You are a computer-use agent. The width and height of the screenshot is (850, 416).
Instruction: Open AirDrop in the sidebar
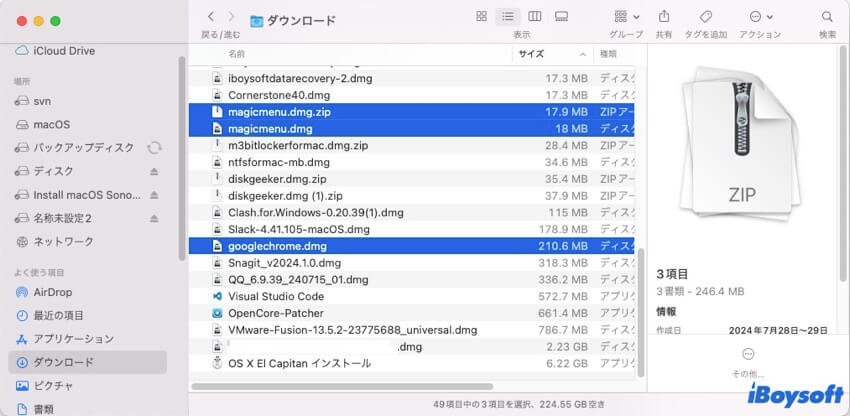[52, 292]
